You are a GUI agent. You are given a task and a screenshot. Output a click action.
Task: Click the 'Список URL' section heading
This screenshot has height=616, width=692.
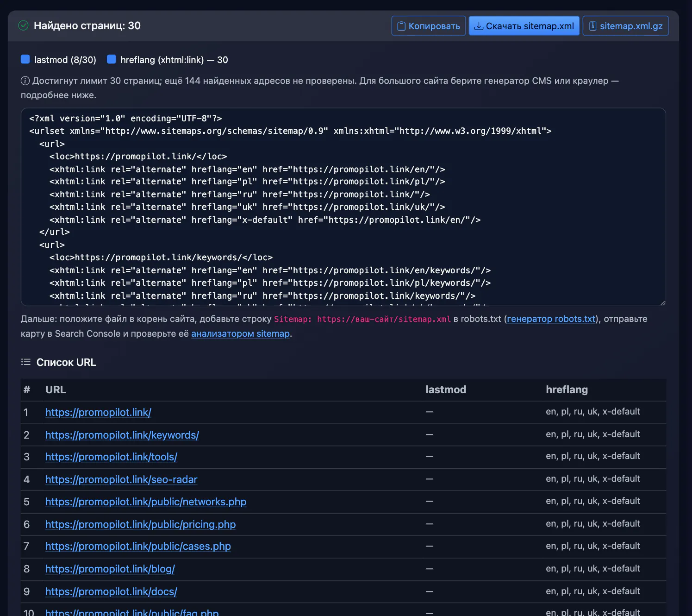pos(66,362)
